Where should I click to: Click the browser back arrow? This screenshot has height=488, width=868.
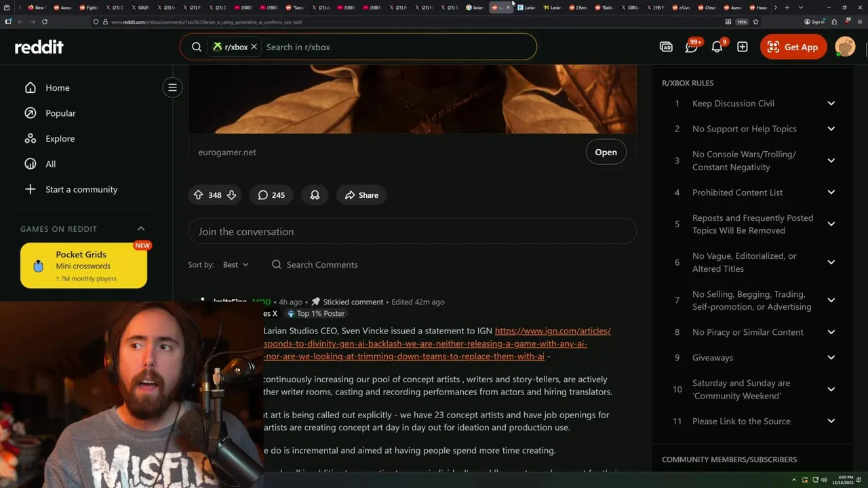[20, 22]
